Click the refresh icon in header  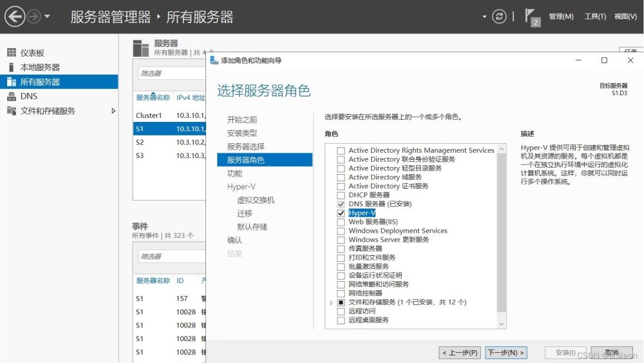499,17
